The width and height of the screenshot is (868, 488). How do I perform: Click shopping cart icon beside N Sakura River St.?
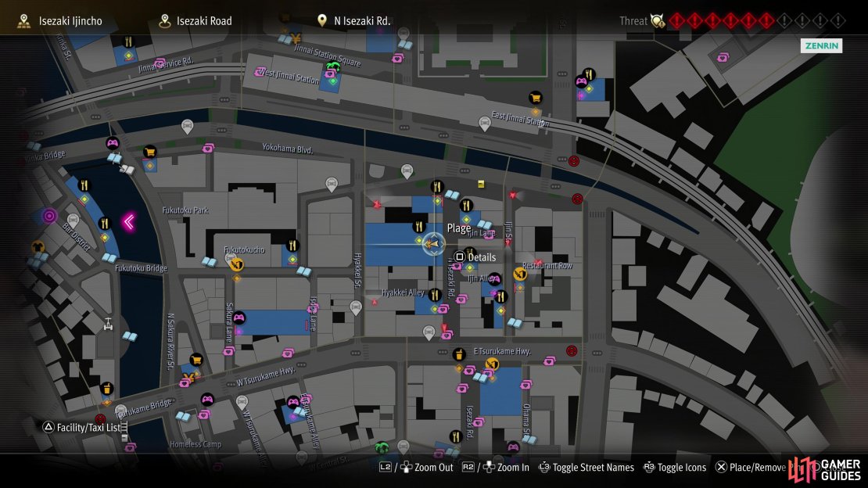195,360
